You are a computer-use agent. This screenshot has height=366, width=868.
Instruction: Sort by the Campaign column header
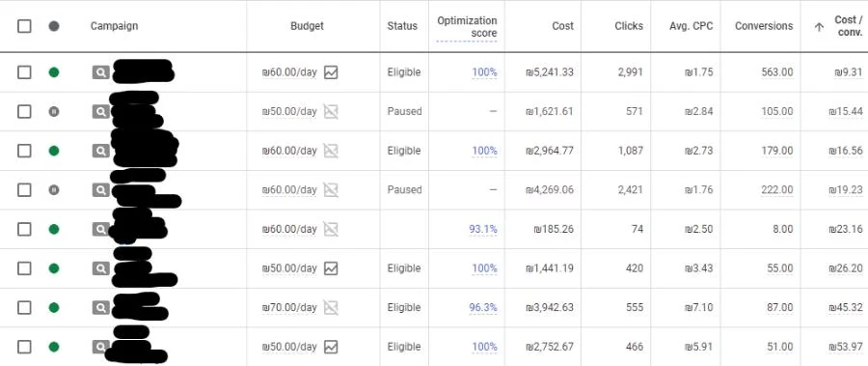114,26
